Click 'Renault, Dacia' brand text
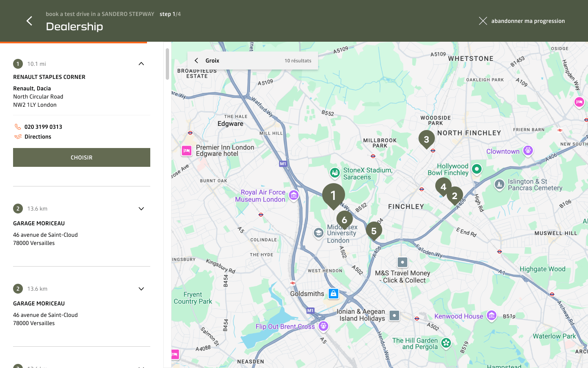 click(32, 88)
